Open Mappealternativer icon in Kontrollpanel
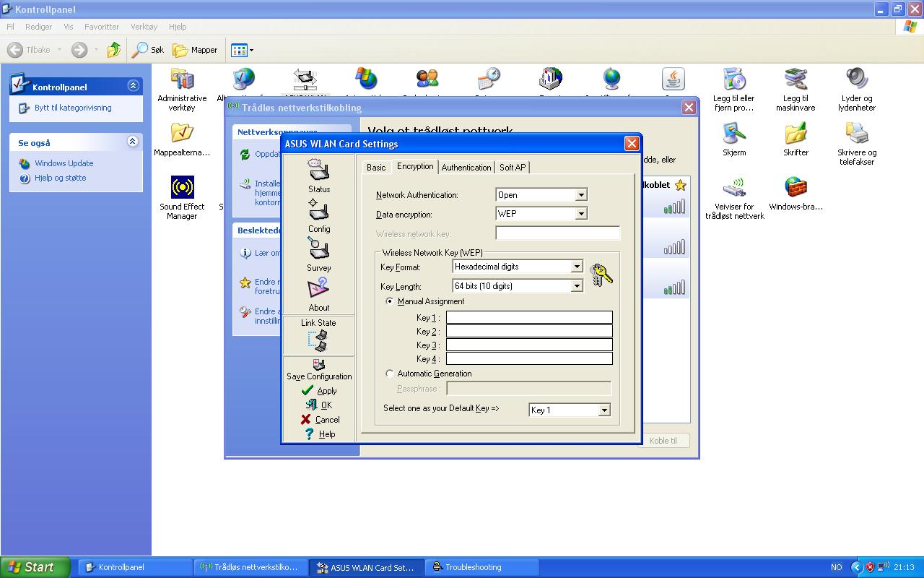The width and height of the screenshot is (924, 578). 182,139
